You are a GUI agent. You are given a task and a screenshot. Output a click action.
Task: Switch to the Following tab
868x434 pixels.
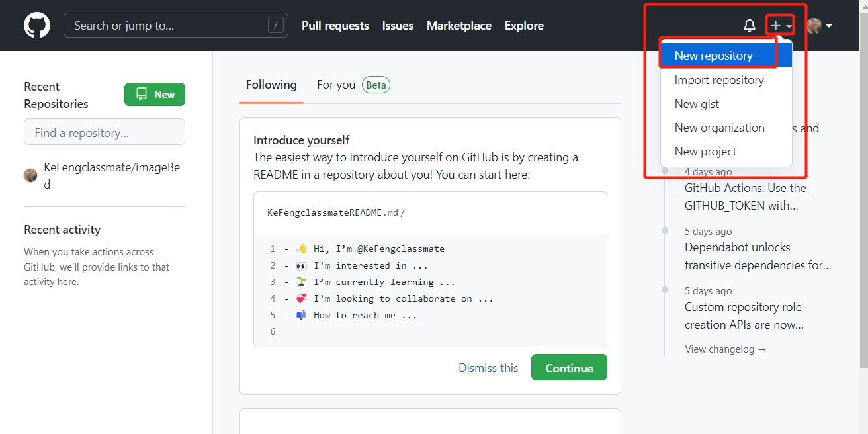(x=271, y=85)
